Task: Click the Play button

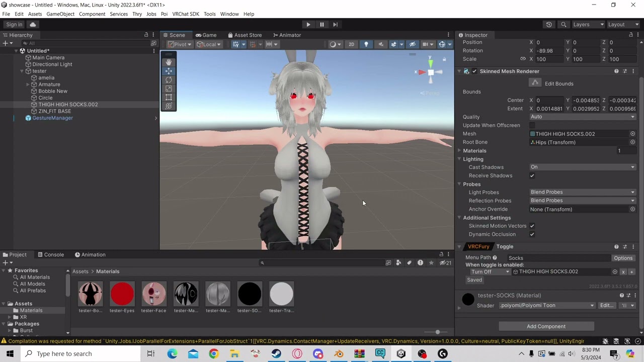Action: (x=308, y=24)
